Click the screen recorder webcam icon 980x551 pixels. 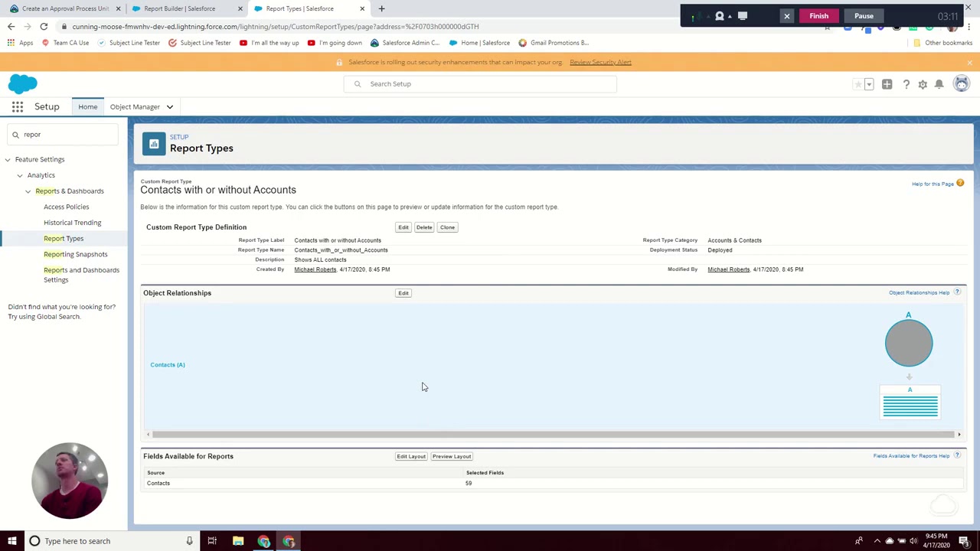pos(719,15)
